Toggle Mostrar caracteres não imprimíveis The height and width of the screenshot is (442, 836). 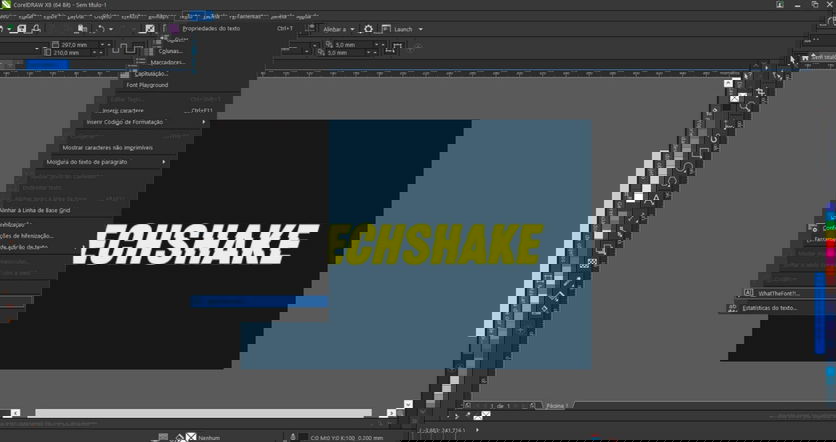coord(108,147)
